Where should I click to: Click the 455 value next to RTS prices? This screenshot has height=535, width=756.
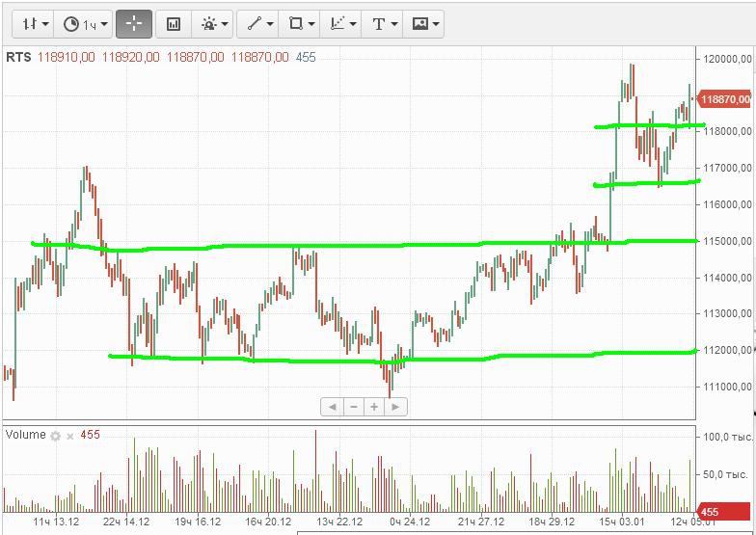tap(306, 58)
